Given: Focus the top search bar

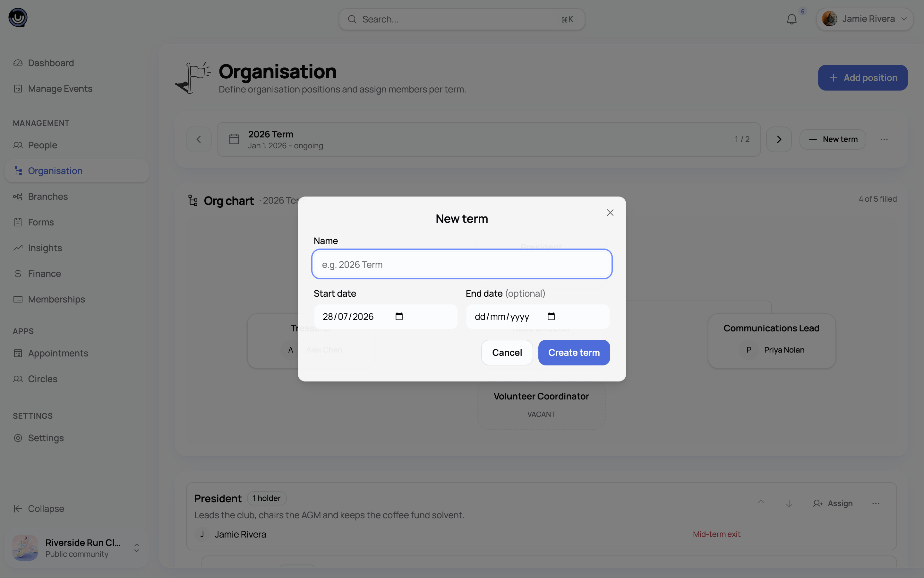Looking at the screenshot, I should tap(462, 19).
